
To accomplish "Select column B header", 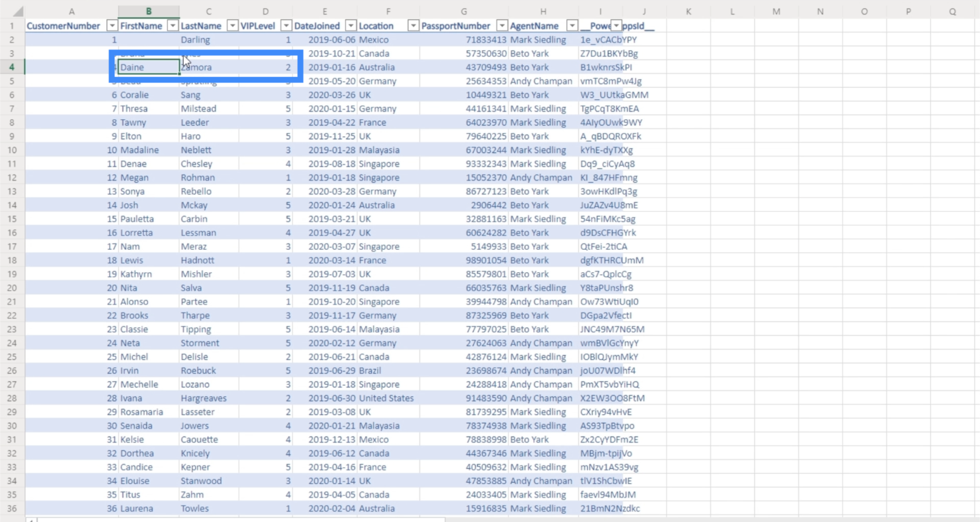I will [x=149, y=11].
